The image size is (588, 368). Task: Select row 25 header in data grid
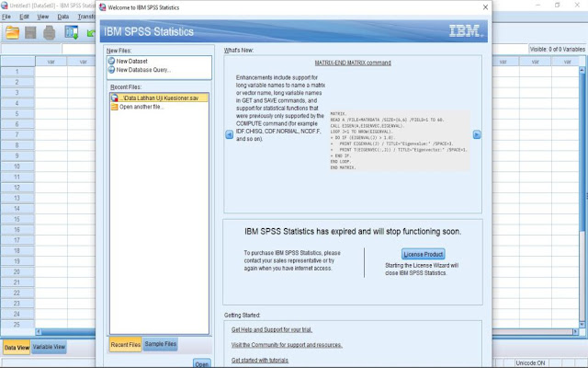(x=17, y=325)
